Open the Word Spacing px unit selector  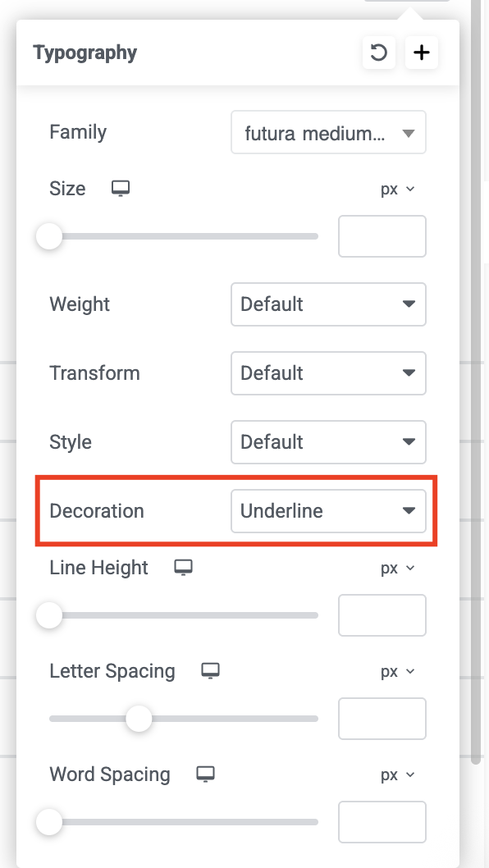(x=398, y=774)
